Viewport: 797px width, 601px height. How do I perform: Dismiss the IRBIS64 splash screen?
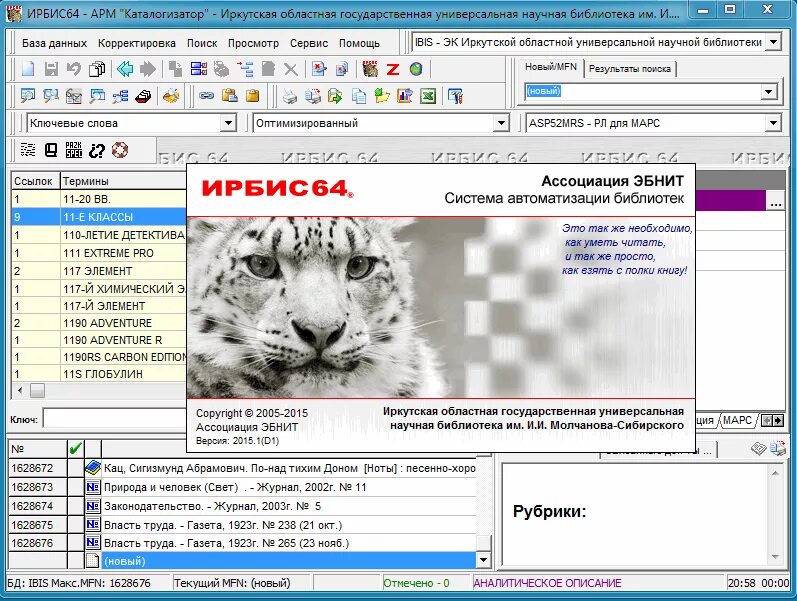click(x=441, y=307)
